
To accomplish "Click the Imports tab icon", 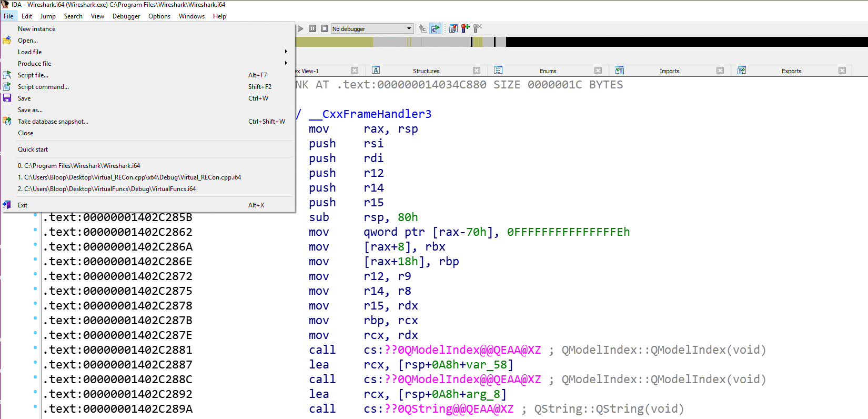I will [x=620, y=71].
